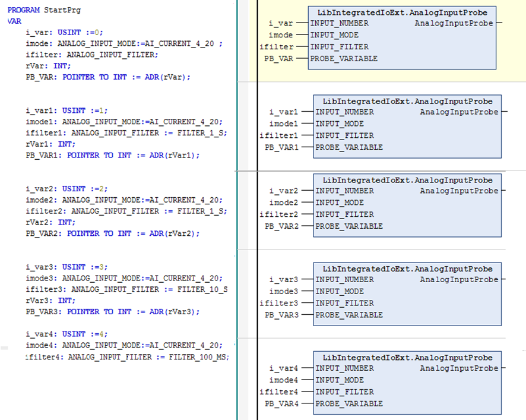This screenshot has height=420, width=526.
Task: Select the FILTER_100_MS value in the ifilter4 line
Action: tap(198, 356)
